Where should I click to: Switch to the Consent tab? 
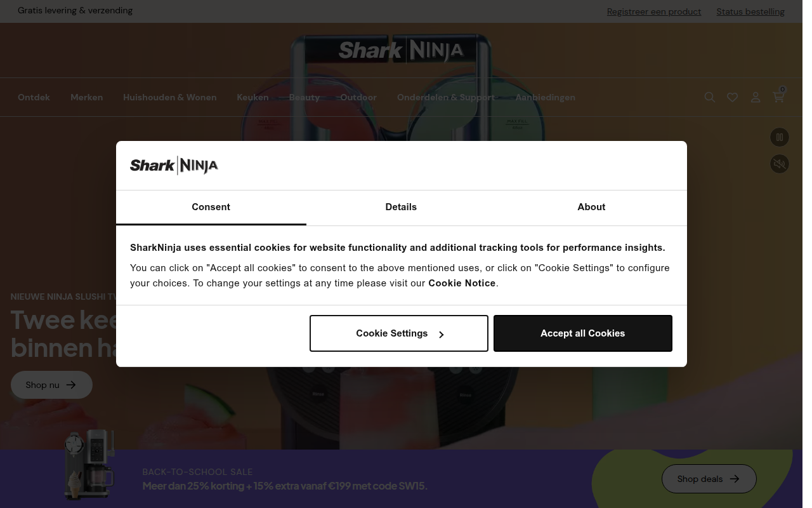point(211,207)
